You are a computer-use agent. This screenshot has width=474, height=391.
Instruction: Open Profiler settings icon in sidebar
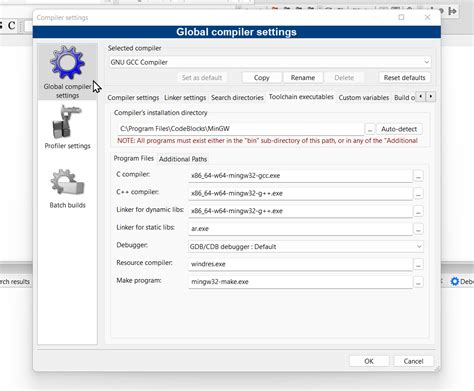pyautogui.click(x=67, y=122)
